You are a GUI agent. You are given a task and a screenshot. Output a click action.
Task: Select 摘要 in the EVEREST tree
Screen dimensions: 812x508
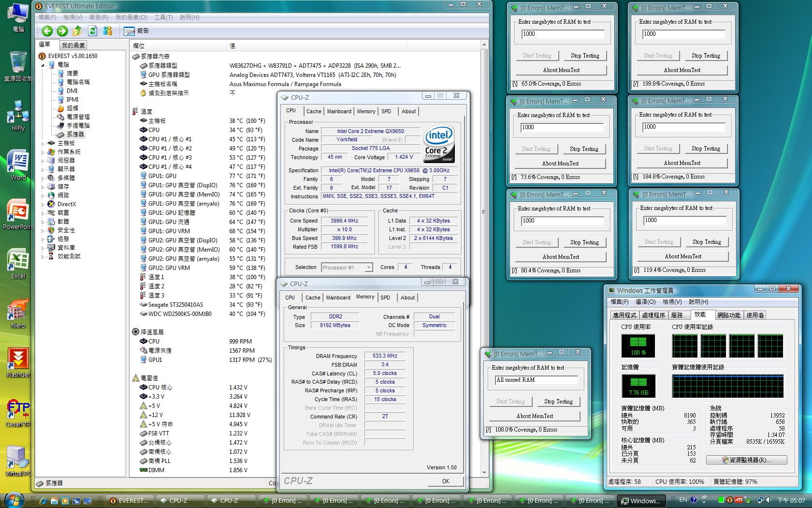pos(72,73)
